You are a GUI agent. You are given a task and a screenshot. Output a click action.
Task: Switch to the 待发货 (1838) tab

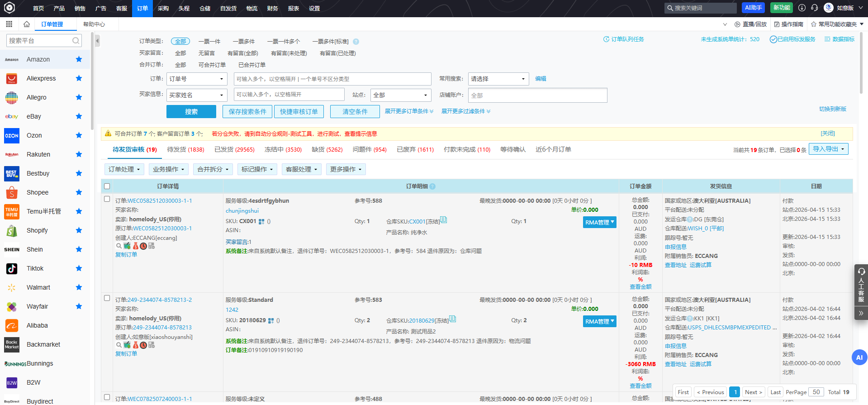pyautogui.click(x=185, y=150)
